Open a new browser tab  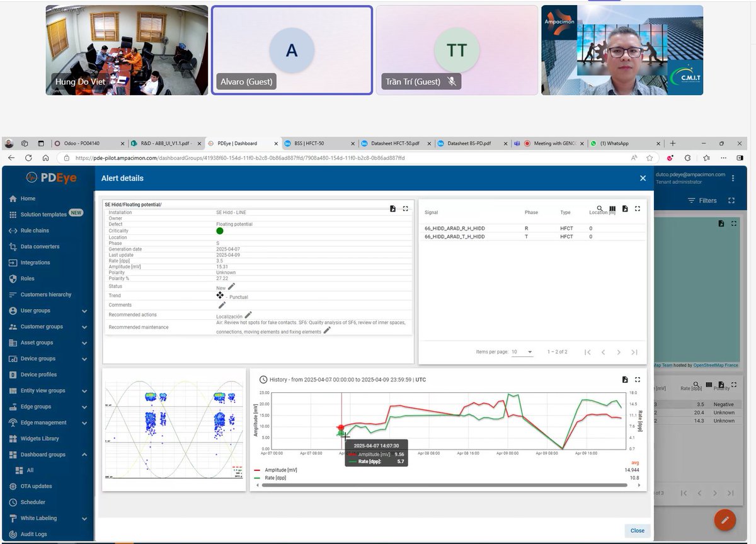tap(673, 143)
